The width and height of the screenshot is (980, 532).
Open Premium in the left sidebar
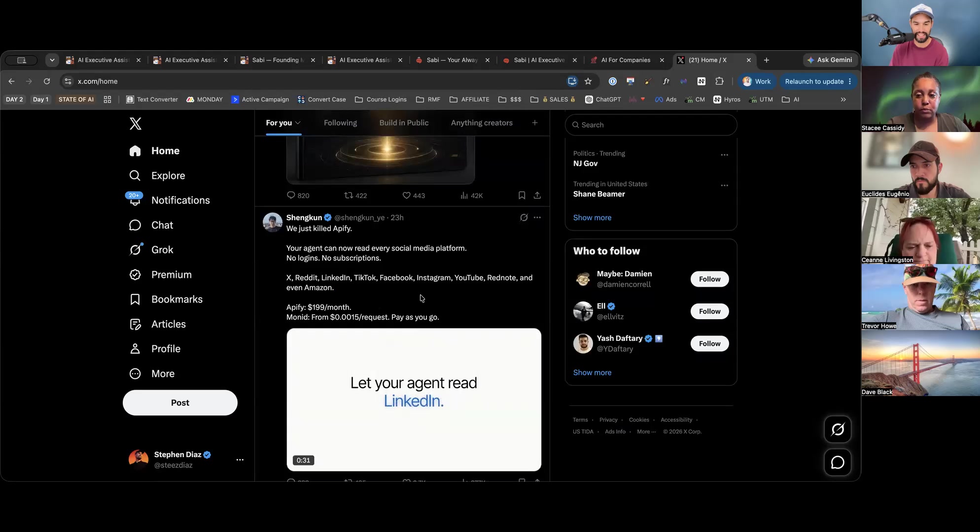161,275
